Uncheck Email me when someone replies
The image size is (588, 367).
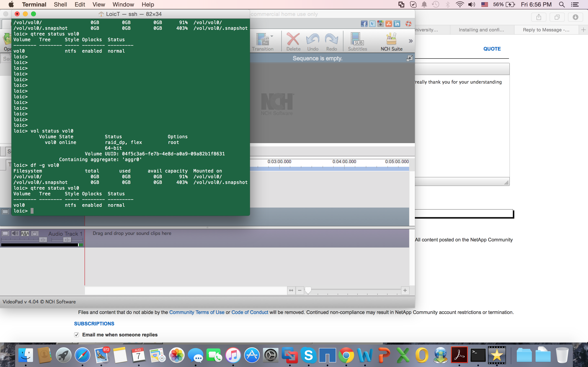click(77, 335)
